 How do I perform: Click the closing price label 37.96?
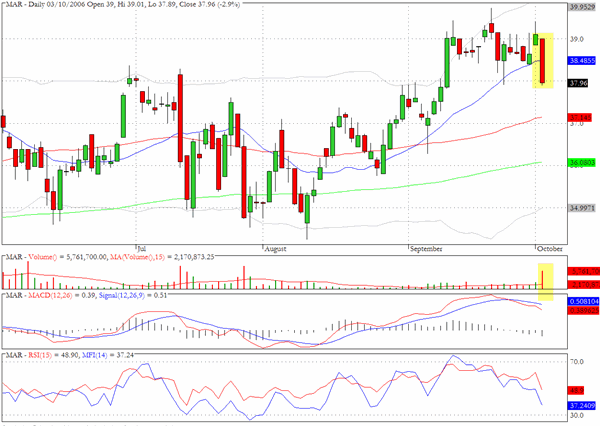coord(579,83)
